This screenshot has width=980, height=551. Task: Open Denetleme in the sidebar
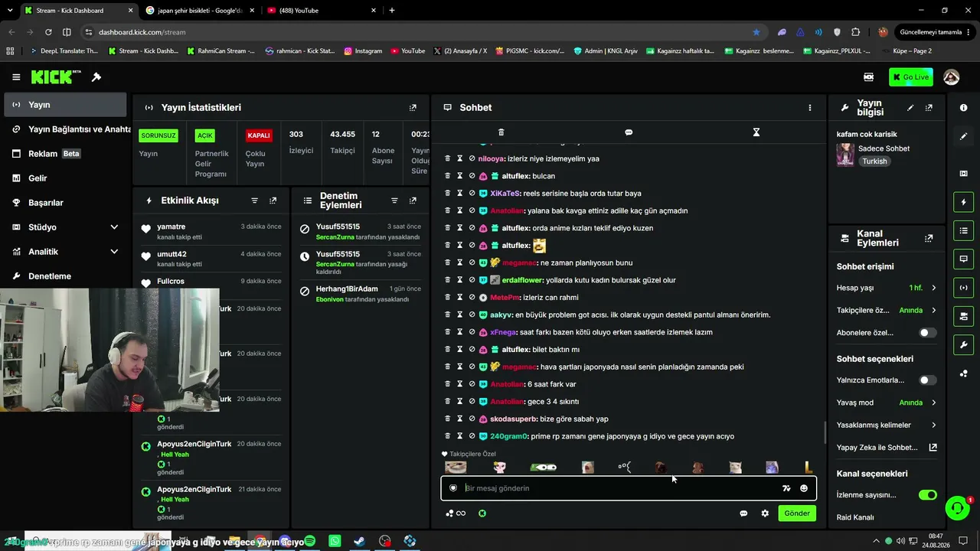tap(64, 276)
